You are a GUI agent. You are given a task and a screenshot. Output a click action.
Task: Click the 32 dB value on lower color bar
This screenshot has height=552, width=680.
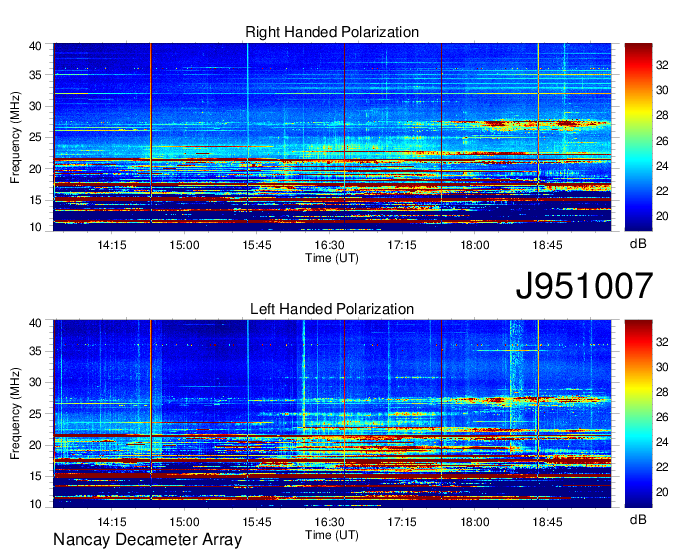click(662, 342)
